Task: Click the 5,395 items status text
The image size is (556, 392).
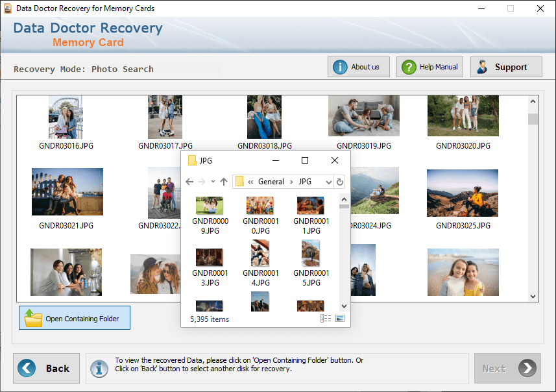Action: pos(210,319)
